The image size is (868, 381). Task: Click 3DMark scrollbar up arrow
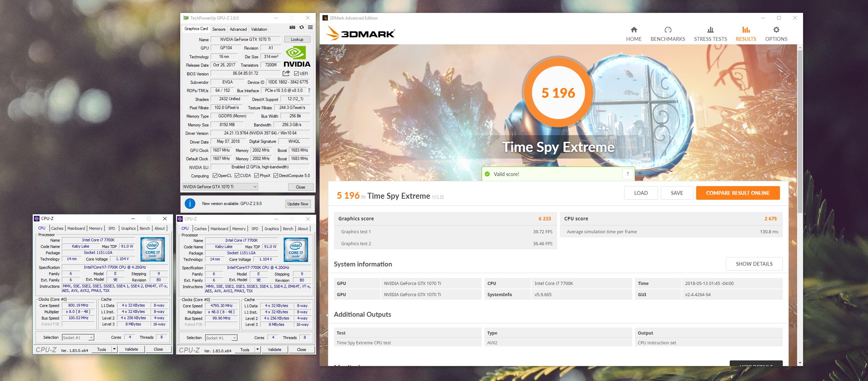(x=800, y=47)
